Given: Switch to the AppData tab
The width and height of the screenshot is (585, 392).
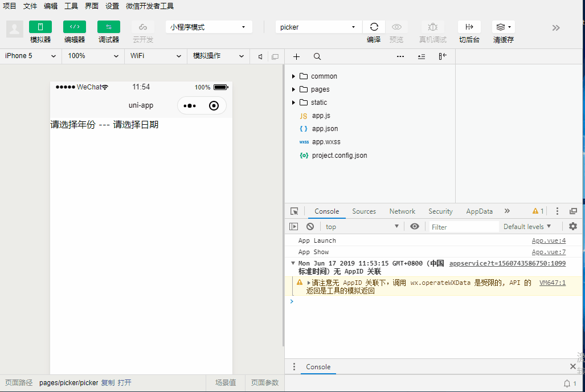Looking at the screenshot, I should click(480, 211).
